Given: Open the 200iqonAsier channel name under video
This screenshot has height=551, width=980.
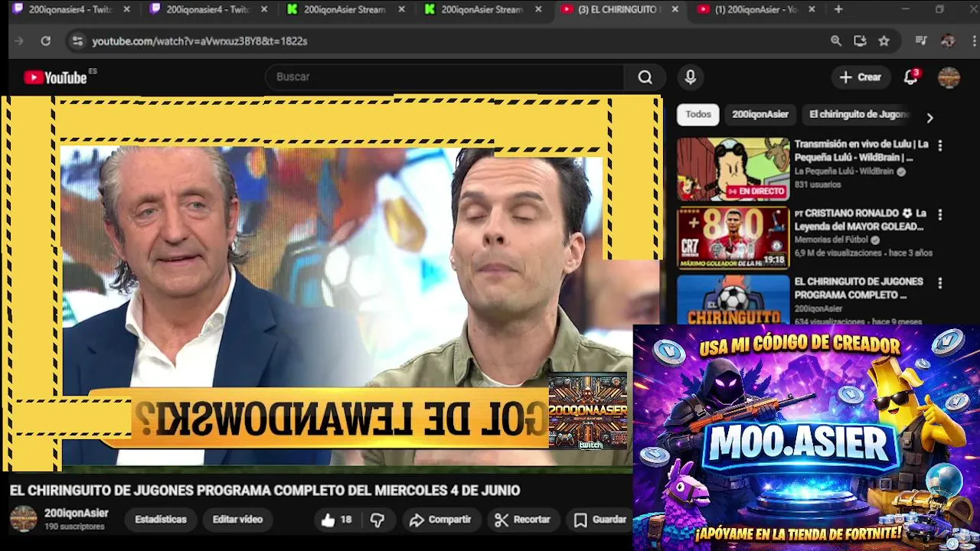Looking at the screenshot, I should [x=77, y=514].
